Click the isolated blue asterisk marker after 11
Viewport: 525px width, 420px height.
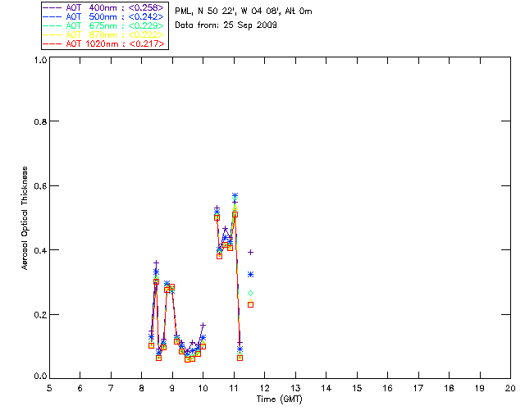tap(250, 275)
